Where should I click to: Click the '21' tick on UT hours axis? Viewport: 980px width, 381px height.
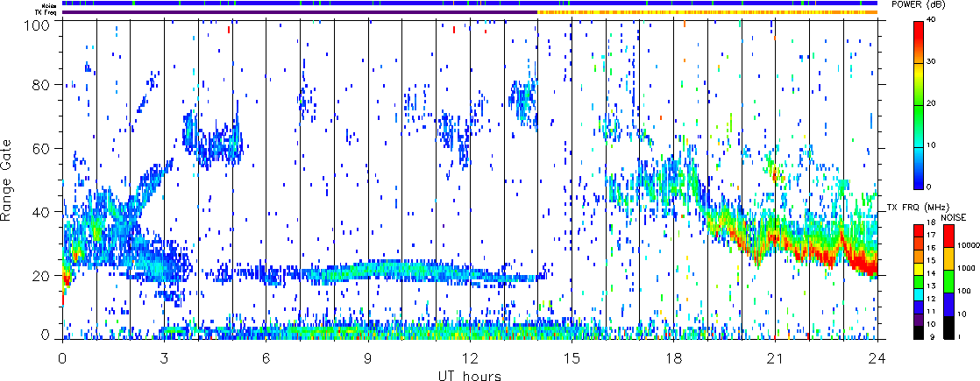[776, 359]
